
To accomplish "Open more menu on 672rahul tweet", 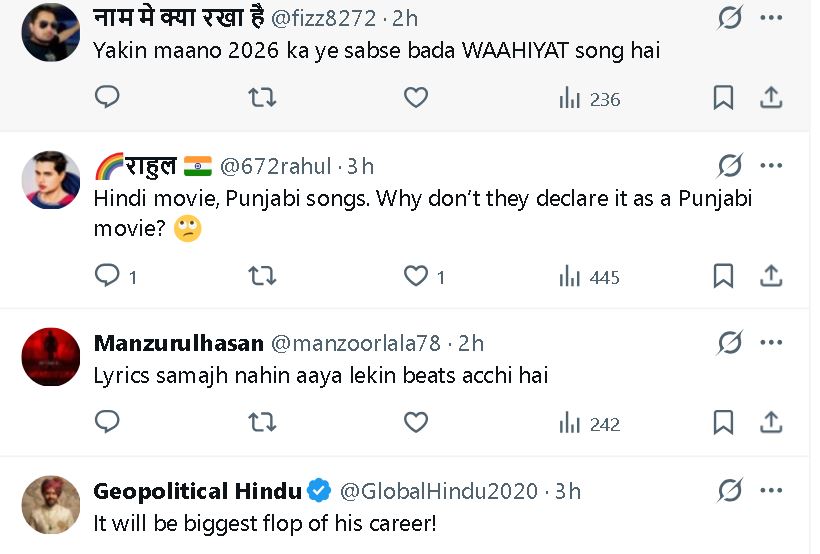I will (x=771, y=165).
